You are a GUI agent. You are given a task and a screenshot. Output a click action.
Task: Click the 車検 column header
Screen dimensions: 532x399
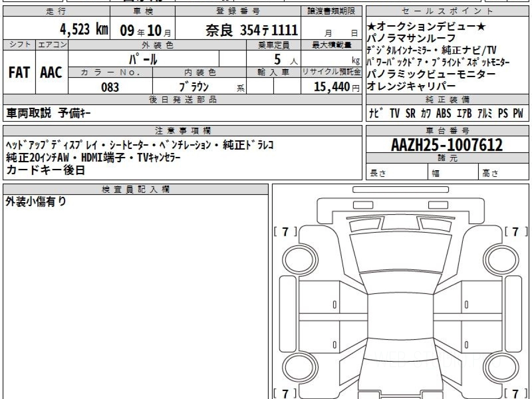click(x=142, y=12)
